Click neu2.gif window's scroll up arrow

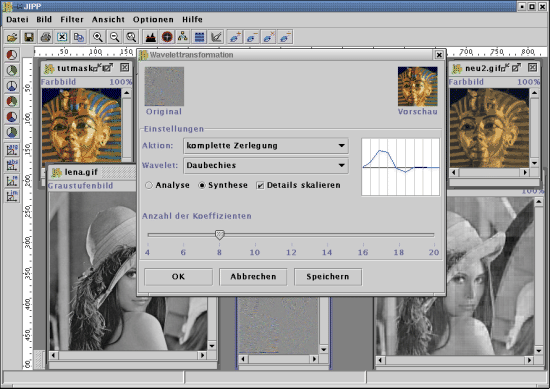[x=534, y=93]
